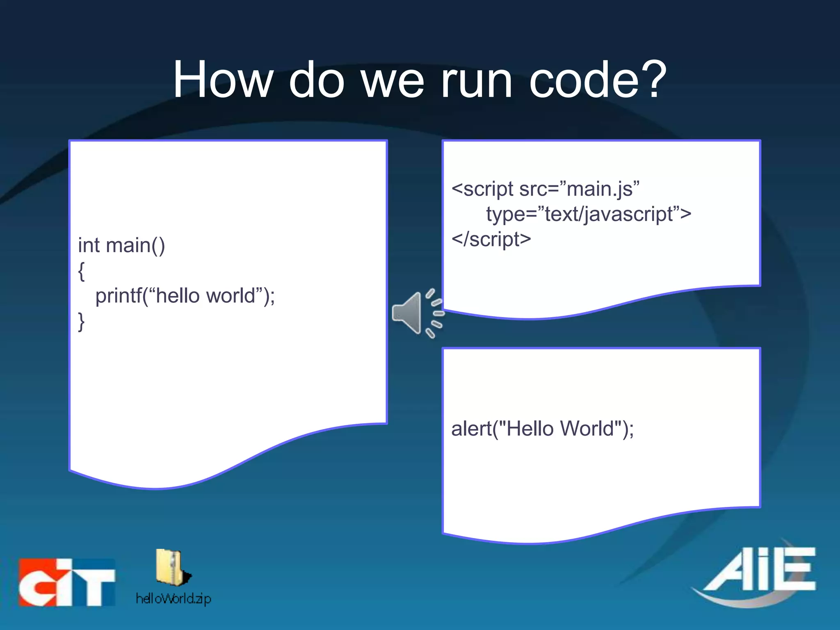This screenshot has width=840, height=630.
Task: Click the type="text/javascript"> line
Action: [x=589, y=214]
